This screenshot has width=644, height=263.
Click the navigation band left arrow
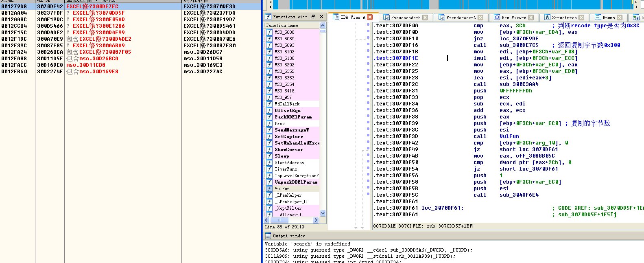pyautogui.click(x=270, y=3)
